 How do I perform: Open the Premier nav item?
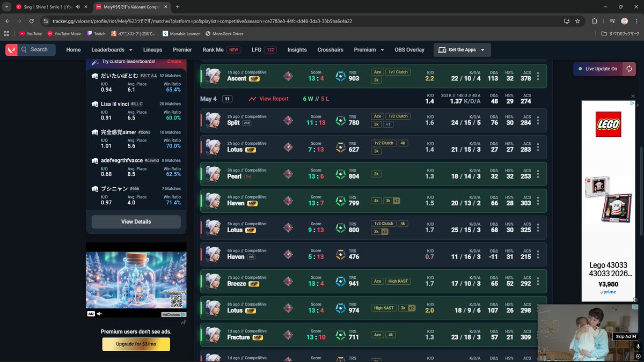click(x=182, y=50)
